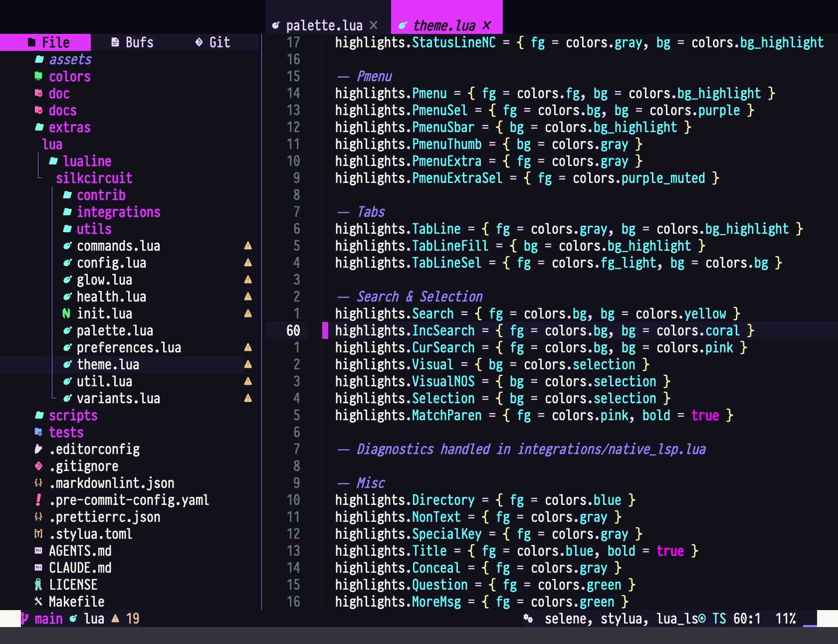
Task: Click the warning icon beside glow.lua
Action: click(248, 280)
